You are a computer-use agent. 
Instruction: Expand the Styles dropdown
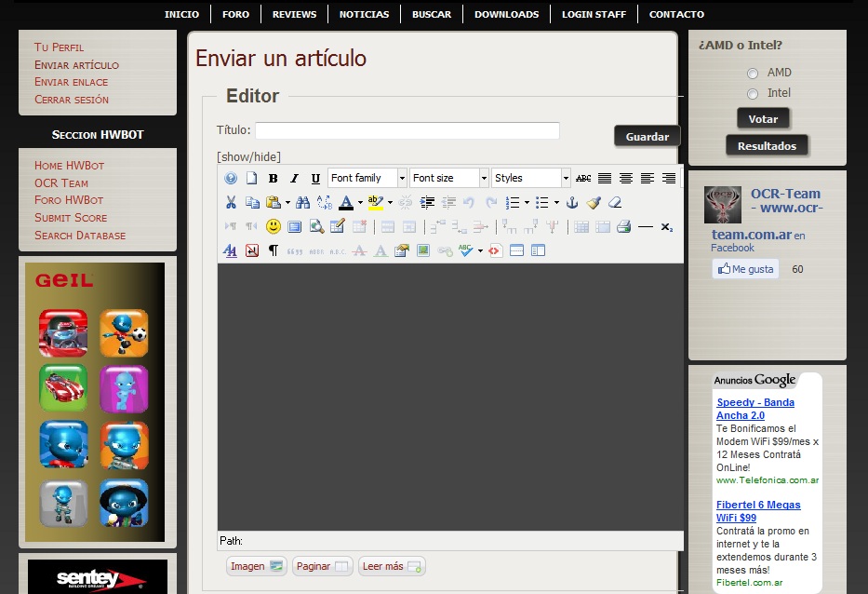click(530, 178)
